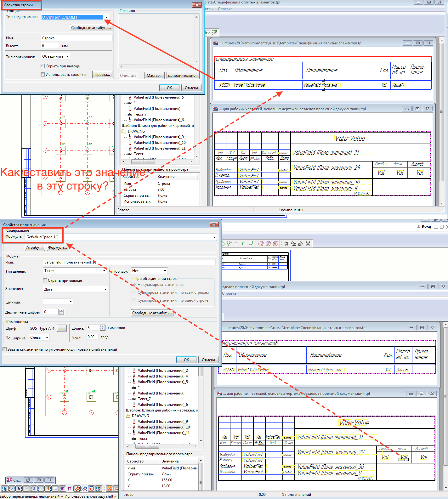Select 'ValueField (Поле значения)_10' in lower tree
This screenshot has height=499, width=448.
pos(164,427)
